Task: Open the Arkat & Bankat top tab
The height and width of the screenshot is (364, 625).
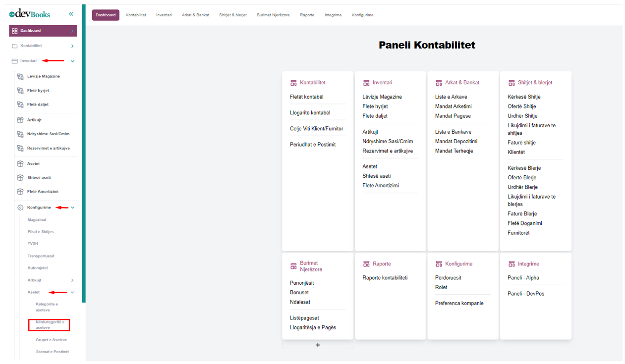Action: click(195, 15)
